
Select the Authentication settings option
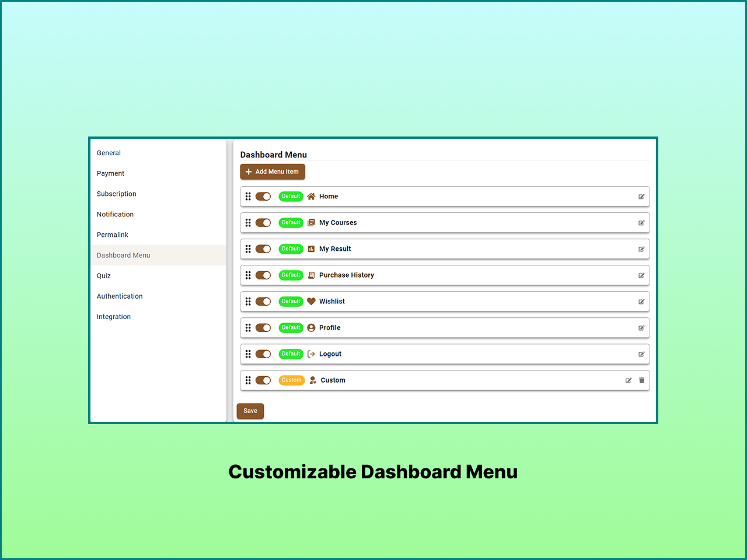[x=120, y=296]
